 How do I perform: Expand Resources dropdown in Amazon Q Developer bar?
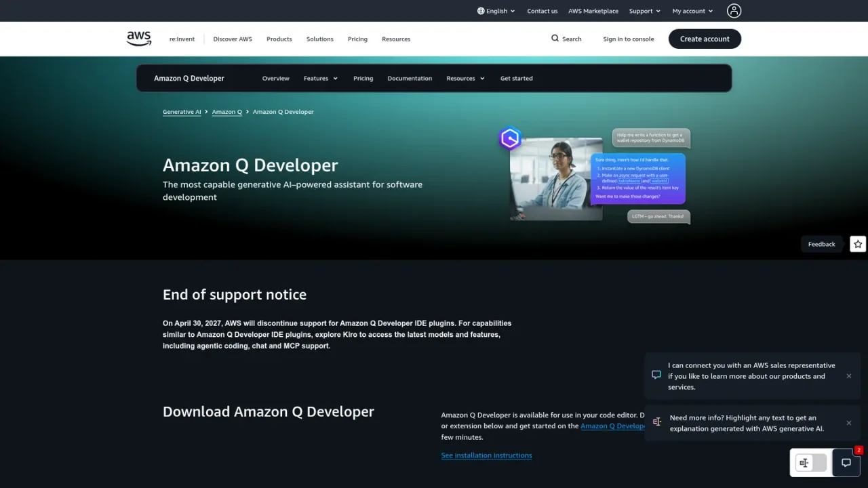point(466,78)
